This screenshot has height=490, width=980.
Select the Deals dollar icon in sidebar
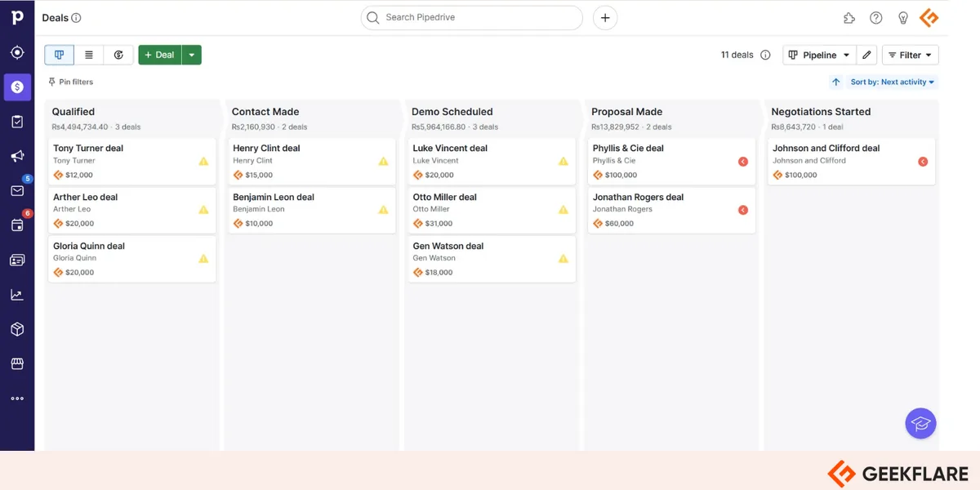[x=17, y=87]
